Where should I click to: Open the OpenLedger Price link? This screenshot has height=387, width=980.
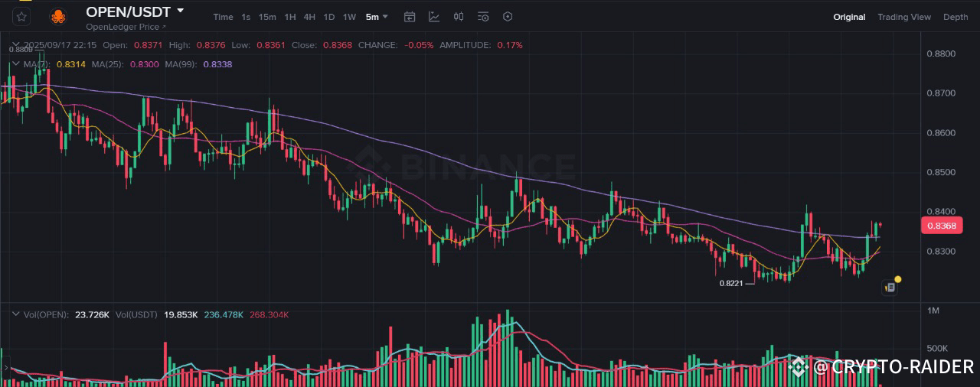coord(126,27)
